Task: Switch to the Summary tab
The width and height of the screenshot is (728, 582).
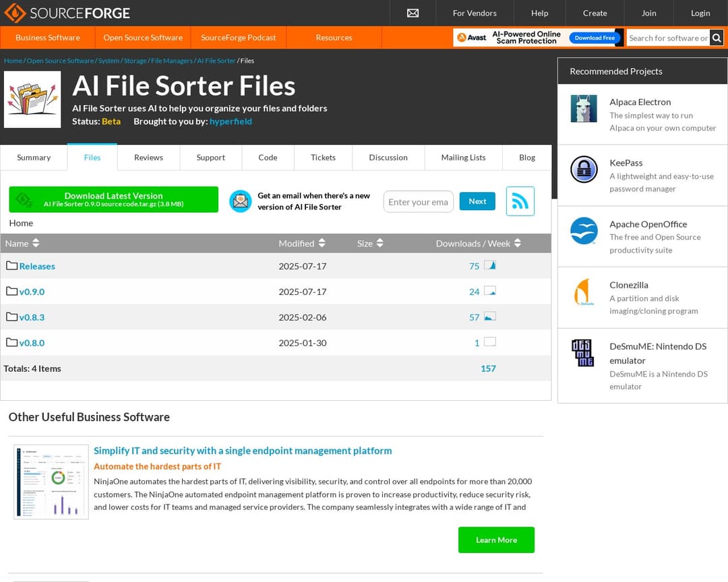Action: (x=34, y=158)
